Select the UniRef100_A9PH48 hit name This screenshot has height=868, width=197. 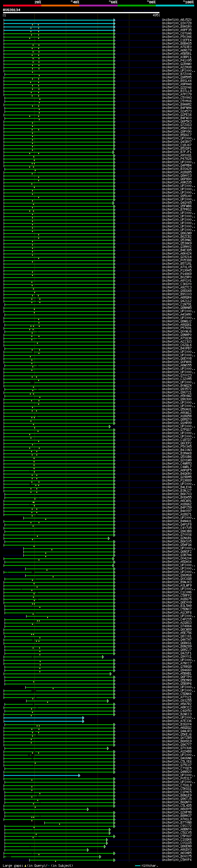pos(177,84)
